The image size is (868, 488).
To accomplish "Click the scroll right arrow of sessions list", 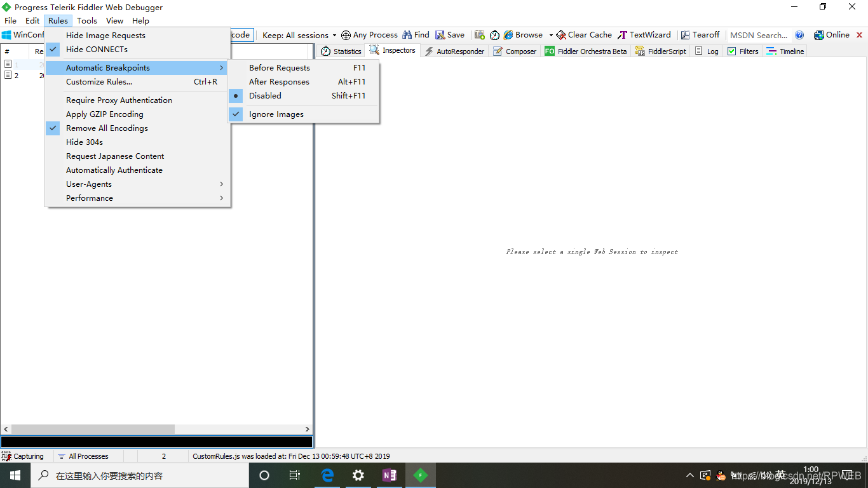I will click(308, 430).
